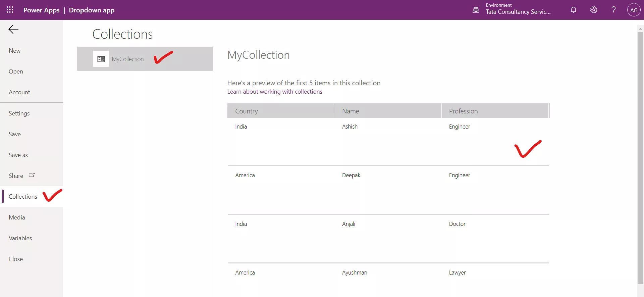Open the app launcher waffle icon

(x=10, y=10)
